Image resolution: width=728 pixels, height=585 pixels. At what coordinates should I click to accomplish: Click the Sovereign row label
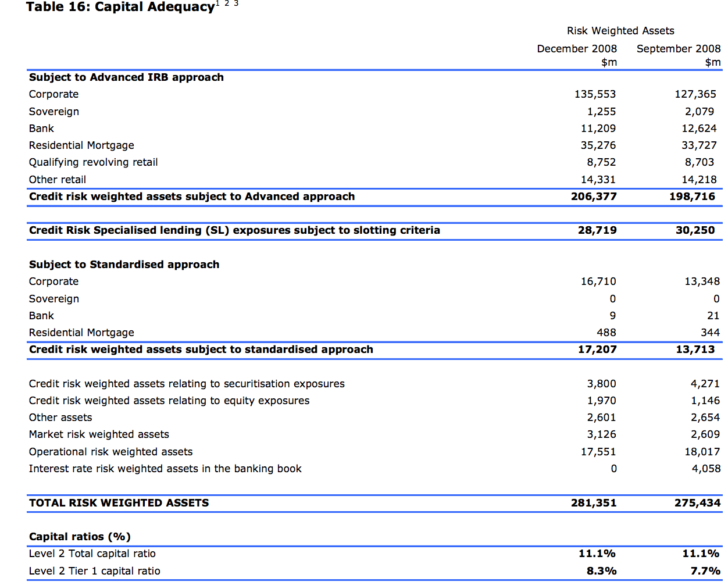pyautogui.click(x=53, y=111)
